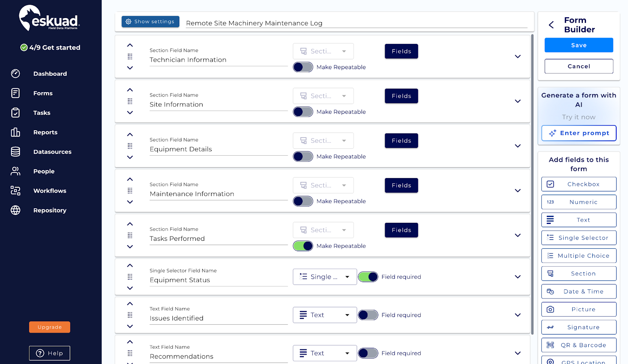Open the Datasources database icon

[15, 152]
